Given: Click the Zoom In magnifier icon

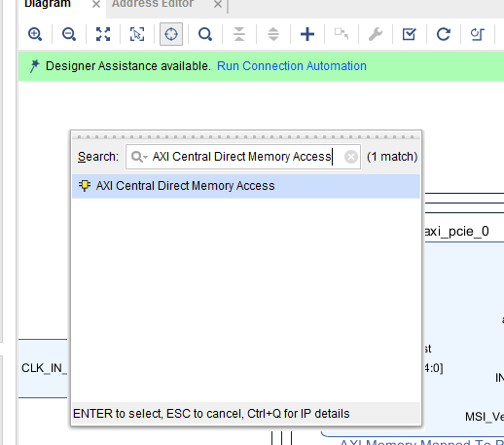Looking at the screenshot, I should pyautogui.click(x=35, y=34).
